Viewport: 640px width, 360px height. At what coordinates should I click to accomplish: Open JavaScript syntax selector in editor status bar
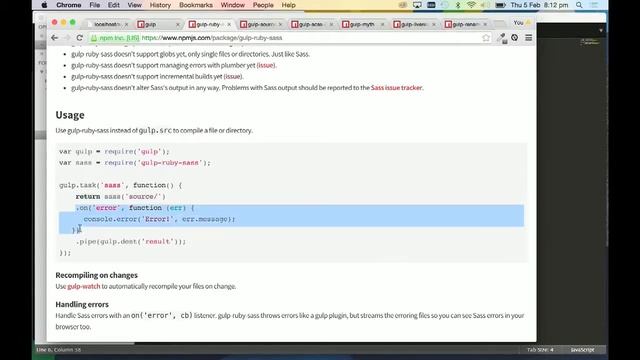click(582, 350)
